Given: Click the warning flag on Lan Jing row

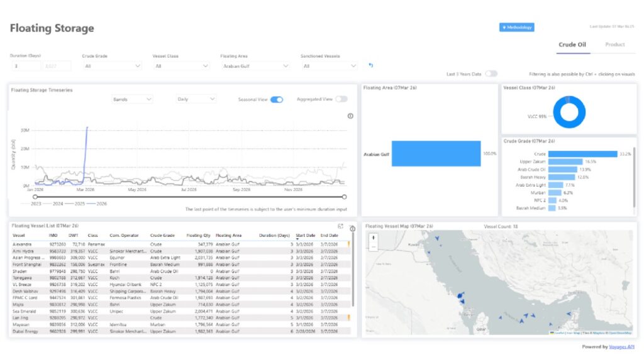Looking at the screenshot, I should 349,317.
